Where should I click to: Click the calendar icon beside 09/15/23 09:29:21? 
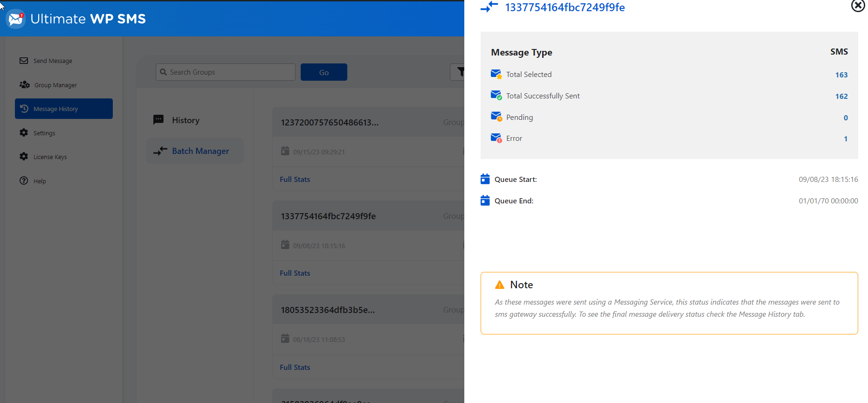285,151
